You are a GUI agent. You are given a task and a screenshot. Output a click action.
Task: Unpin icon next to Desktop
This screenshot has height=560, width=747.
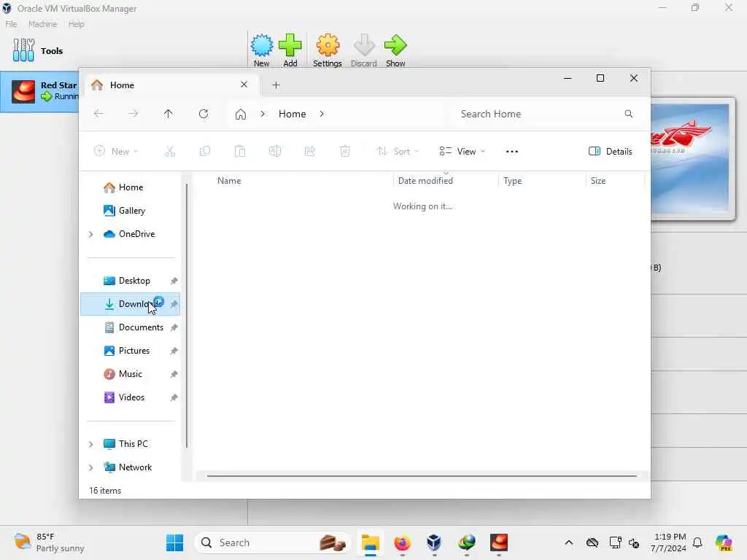[174, 281]
